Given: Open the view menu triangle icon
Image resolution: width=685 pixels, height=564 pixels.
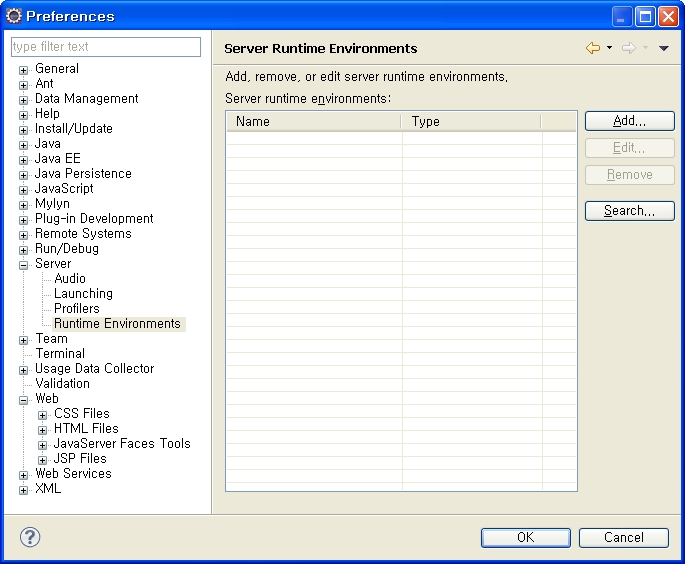Looking at the screenshot, I should [x=664, y=48].
